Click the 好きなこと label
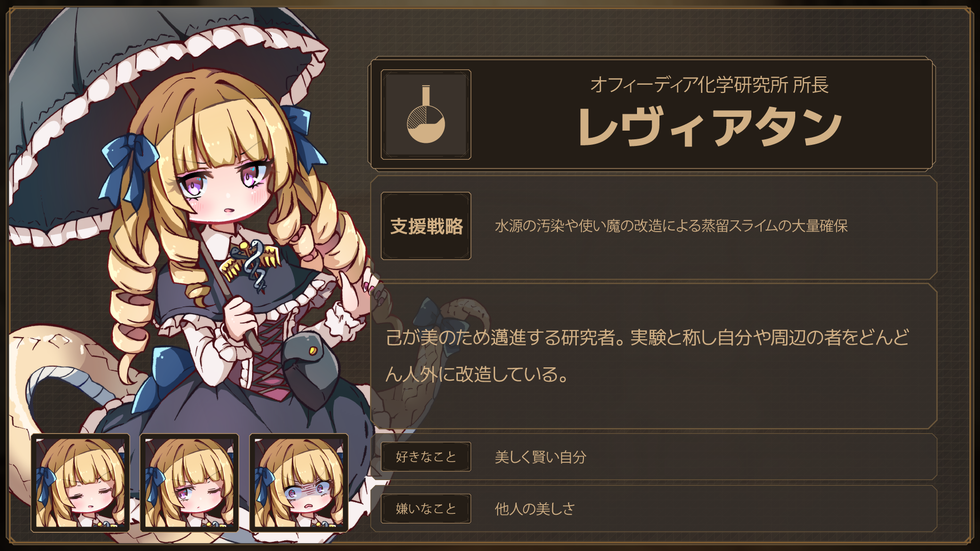980x551 pixels. point(426,457)
